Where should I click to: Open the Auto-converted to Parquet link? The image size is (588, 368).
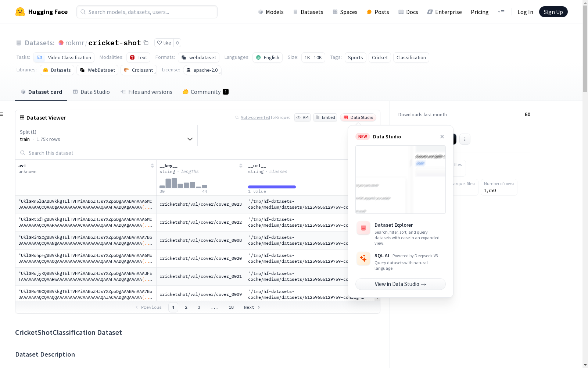click(x=262, y=117)
